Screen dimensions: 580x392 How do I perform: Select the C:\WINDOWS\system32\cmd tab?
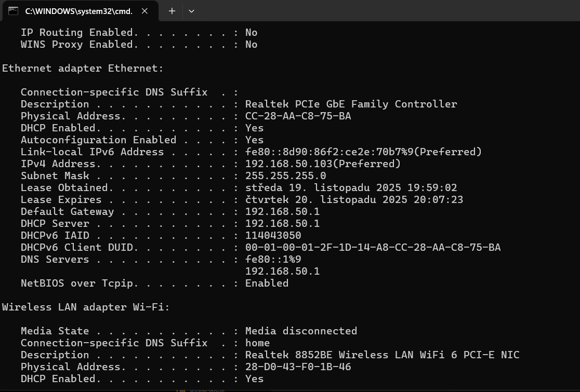(78, 11)
